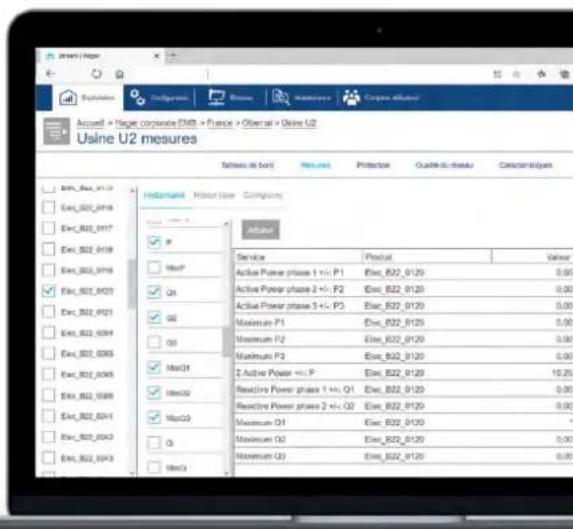Uncheck the Q1 measurement checkbox
This screenshot has height=529, width=573.
tap(154, 292)
